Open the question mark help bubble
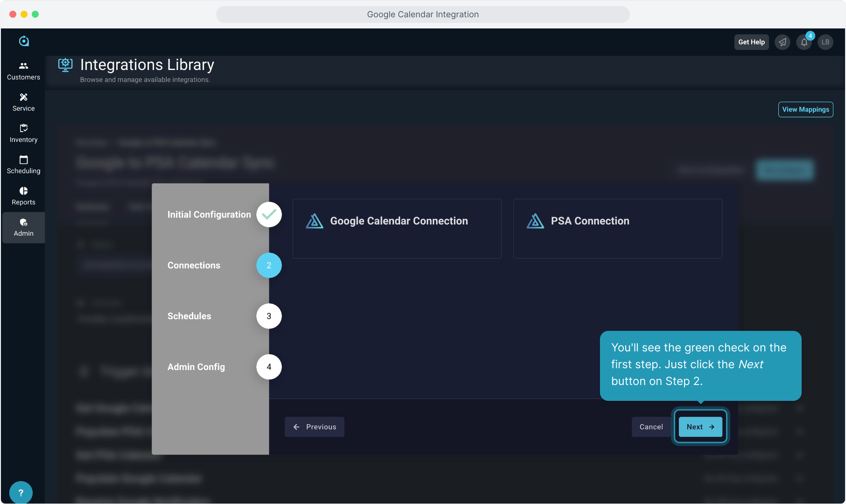846x504 pixels. point(21,492)
